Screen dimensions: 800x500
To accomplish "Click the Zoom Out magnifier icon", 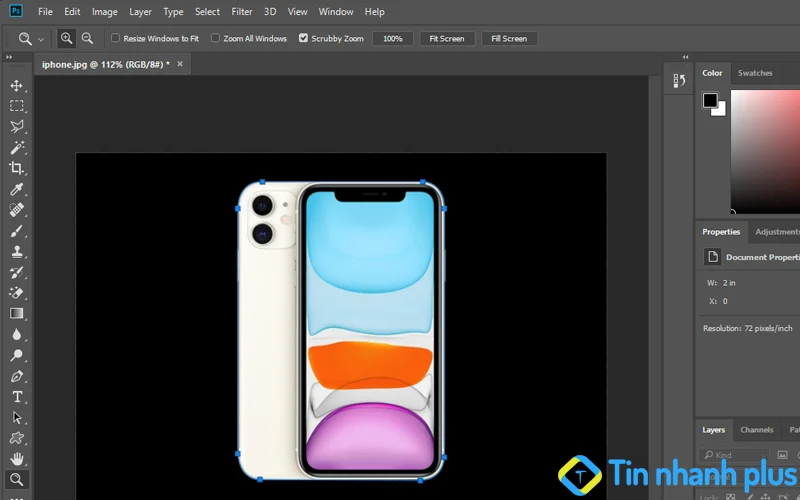I will [x=87, y=38].
